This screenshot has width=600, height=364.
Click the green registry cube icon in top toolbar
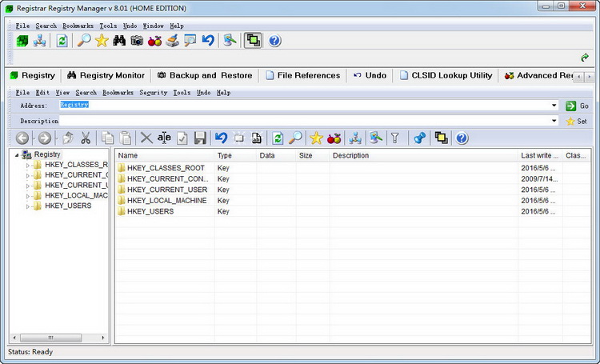[x=22, y=41]
